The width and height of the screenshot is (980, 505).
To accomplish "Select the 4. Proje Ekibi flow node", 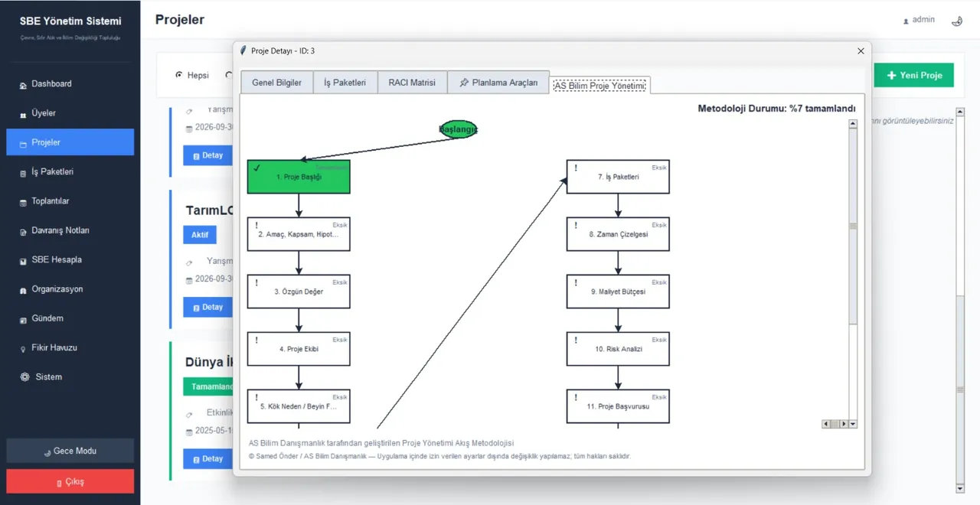I will pyautogui.click(x=299, y=349).
